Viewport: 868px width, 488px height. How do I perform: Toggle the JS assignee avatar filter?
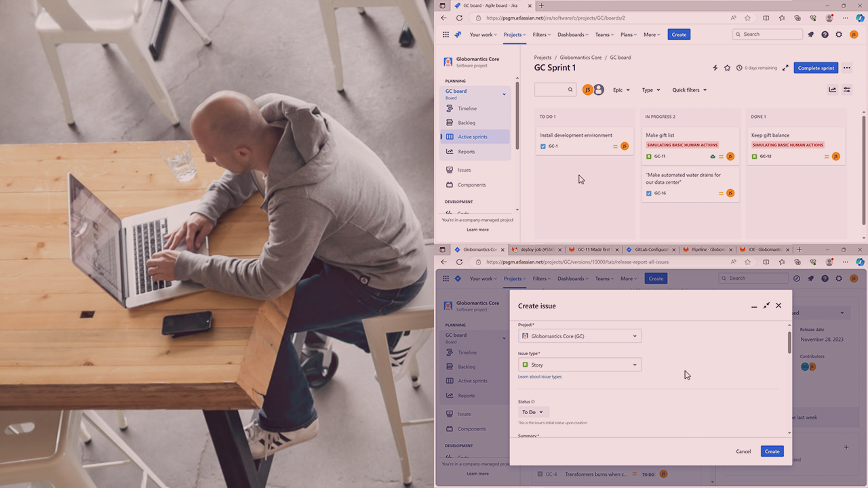point(588,89)
